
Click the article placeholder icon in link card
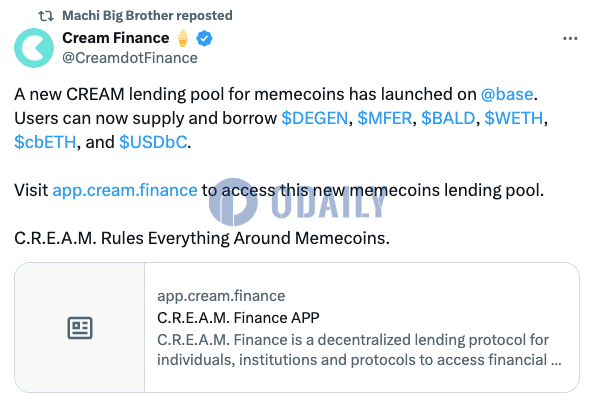tap(80, 327)
